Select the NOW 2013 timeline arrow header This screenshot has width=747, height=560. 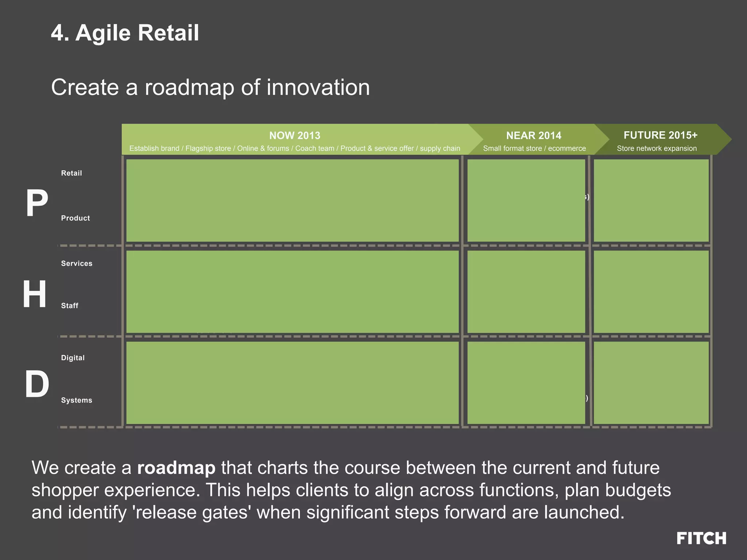295,136
